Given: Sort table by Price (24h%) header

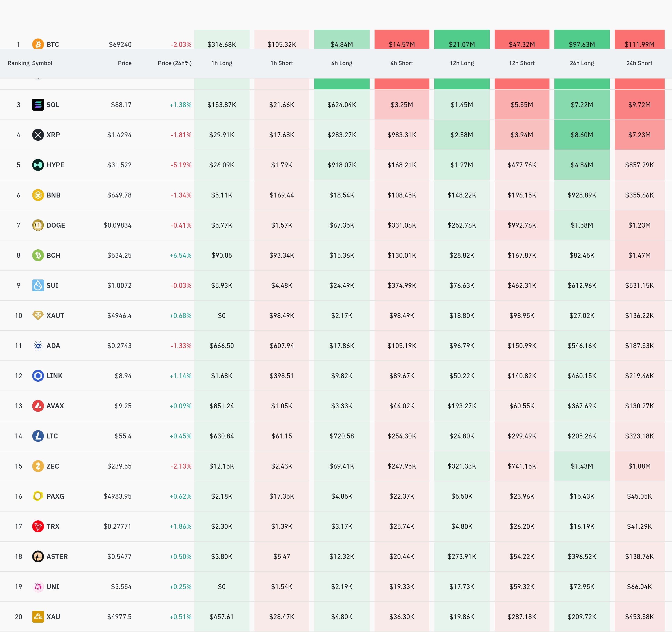Looking at the screenshot, I should coord(174,63).
